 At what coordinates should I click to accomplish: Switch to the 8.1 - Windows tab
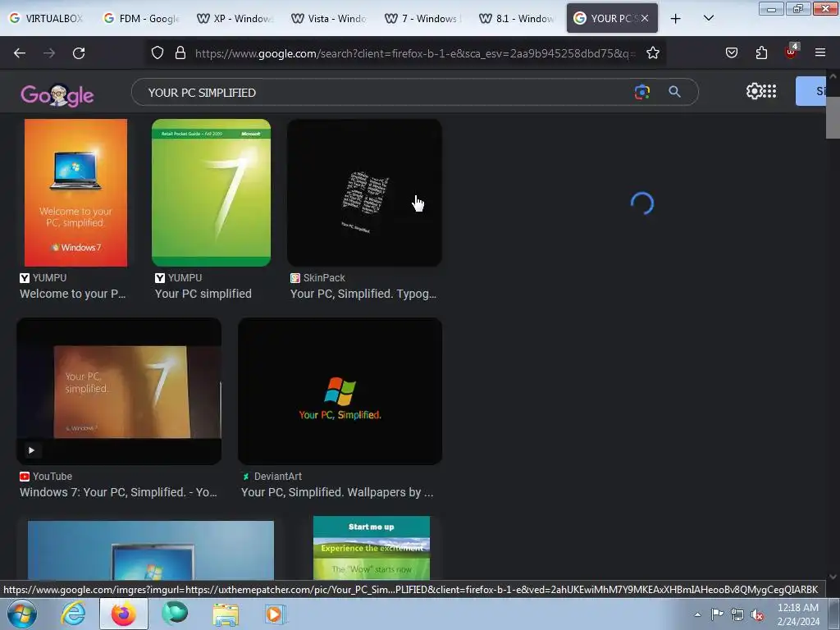517,18
